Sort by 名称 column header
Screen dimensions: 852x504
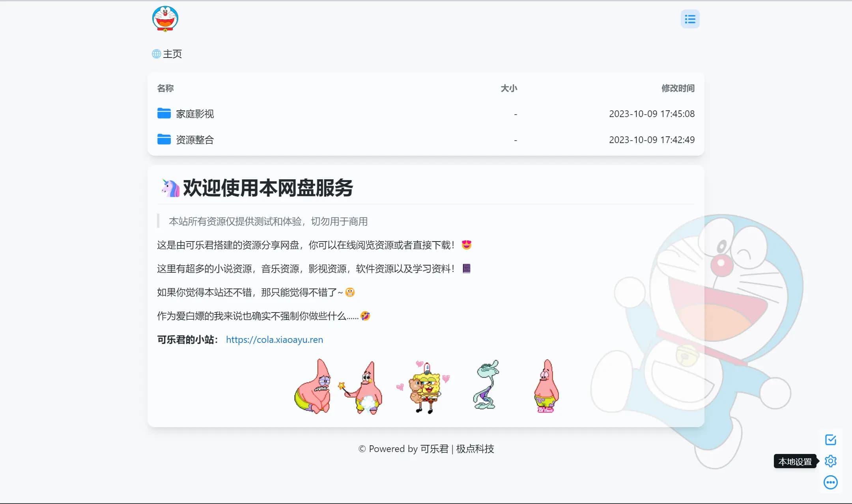[x=165, y=88]
